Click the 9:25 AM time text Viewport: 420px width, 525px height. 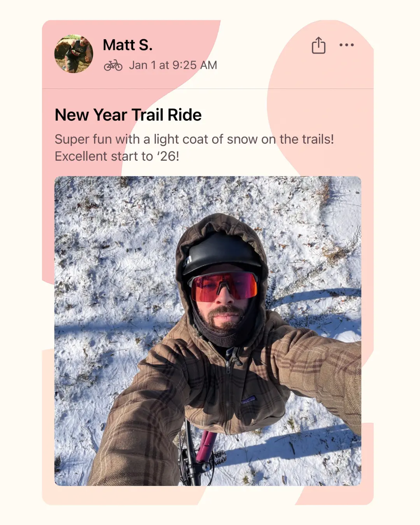point(194,65)
